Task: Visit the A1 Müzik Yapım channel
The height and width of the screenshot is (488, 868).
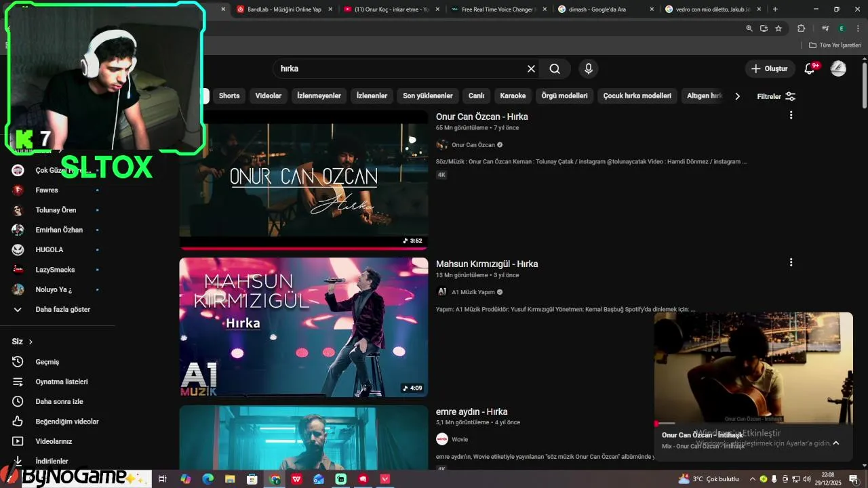Action: (473, 292)
